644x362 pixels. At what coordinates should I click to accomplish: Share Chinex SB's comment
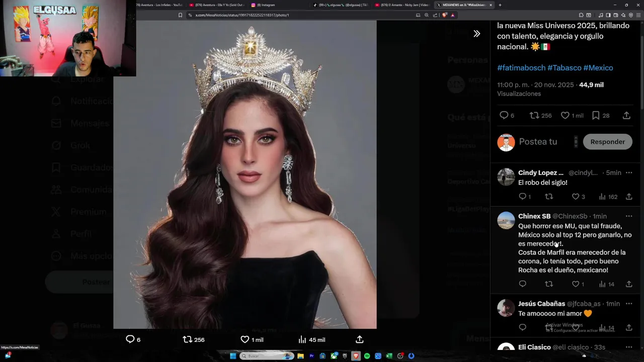629,284
